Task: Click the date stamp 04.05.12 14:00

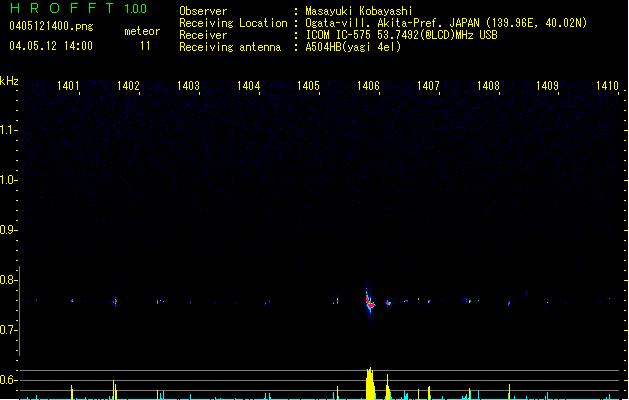Action: tap(51, 46)
